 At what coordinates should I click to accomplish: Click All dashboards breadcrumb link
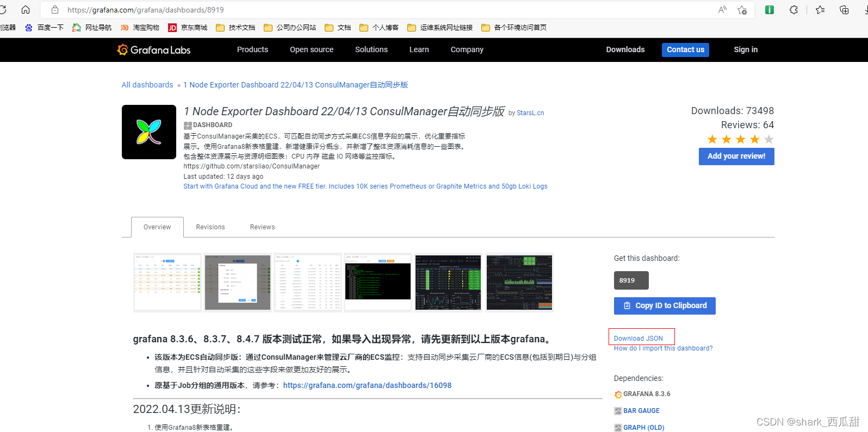click(147, 85)
